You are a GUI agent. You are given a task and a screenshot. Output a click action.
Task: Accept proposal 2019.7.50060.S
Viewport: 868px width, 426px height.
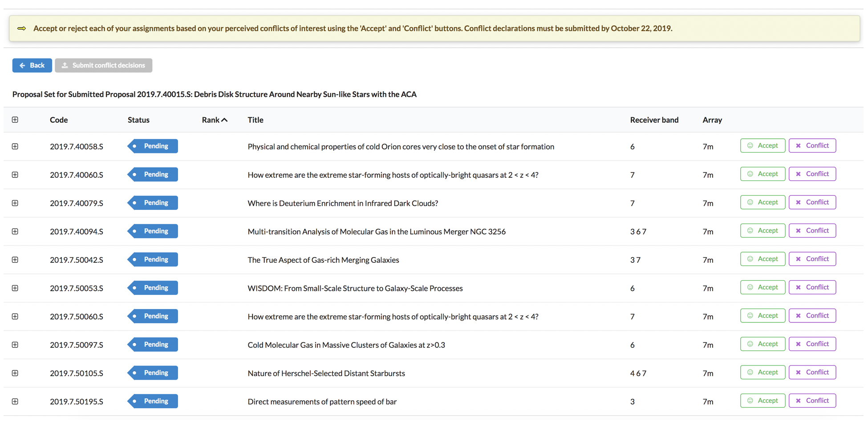click(x=762, y=316)
